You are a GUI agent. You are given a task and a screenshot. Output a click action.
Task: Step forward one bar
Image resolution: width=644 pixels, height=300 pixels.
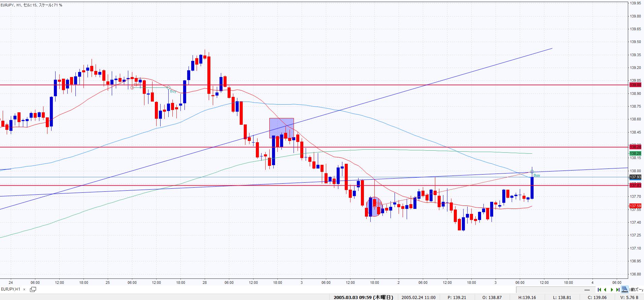tap(612, 290)
